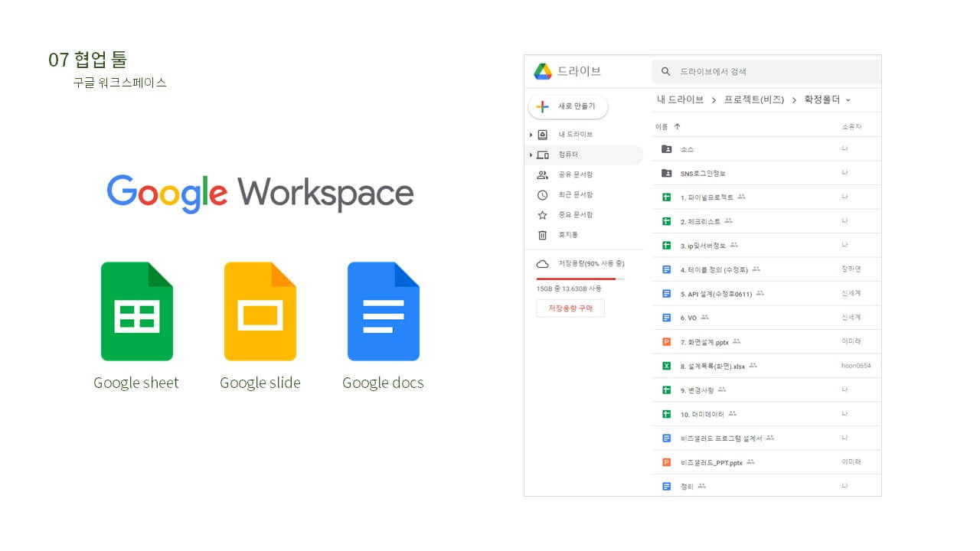The height and width of the screenshot is (551, 980).
Task: Click the folder icon for SNS로그인정보
Action: click(666, 173)
